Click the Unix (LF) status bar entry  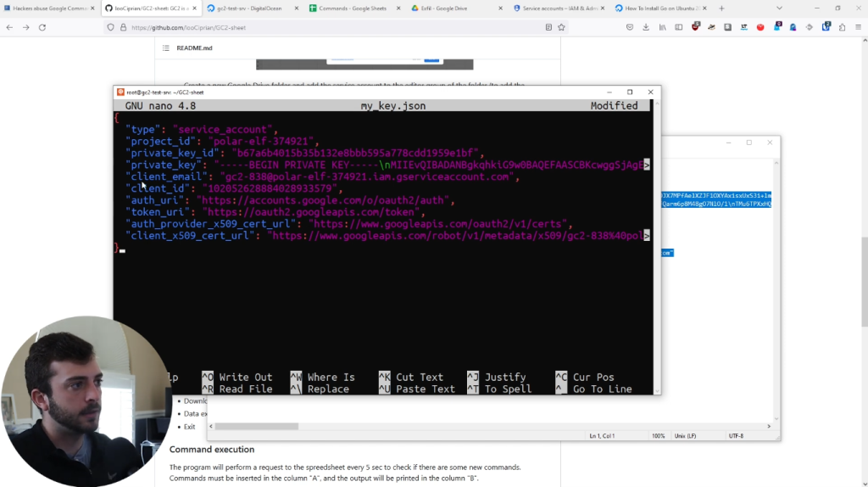[x=685, y=436]
